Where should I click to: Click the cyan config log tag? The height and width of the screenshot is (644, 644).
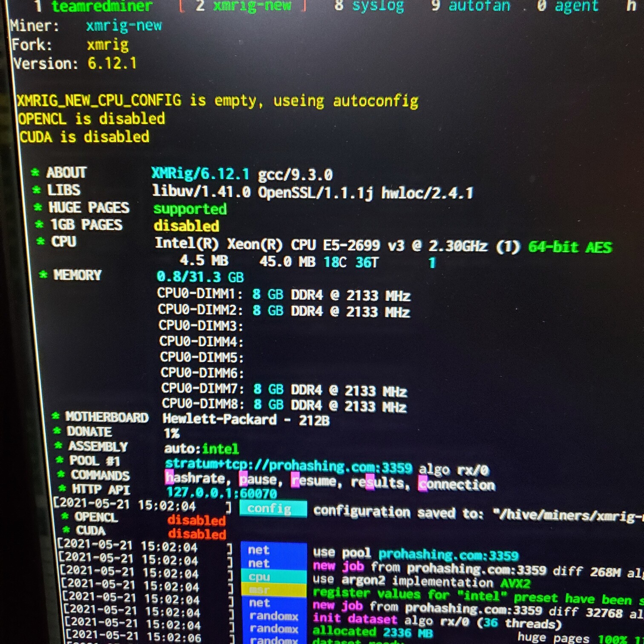click(273, 509)
